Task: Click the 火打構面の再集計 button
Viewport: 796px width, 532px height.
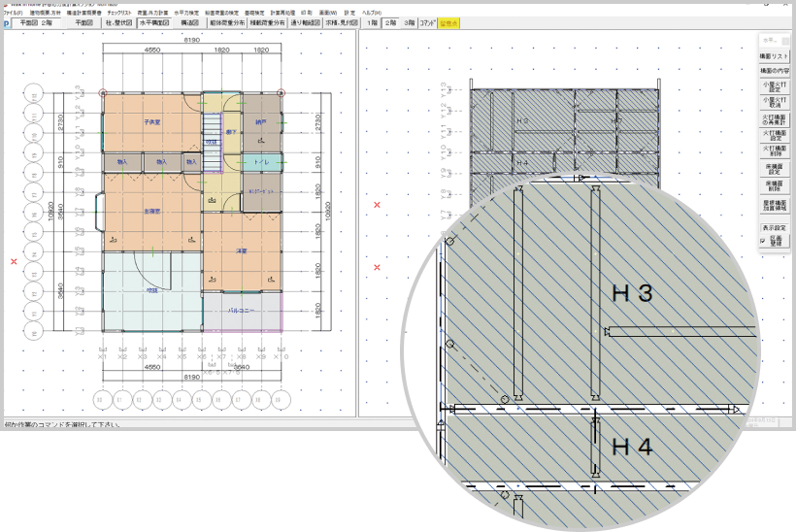Action: [775, 119]
